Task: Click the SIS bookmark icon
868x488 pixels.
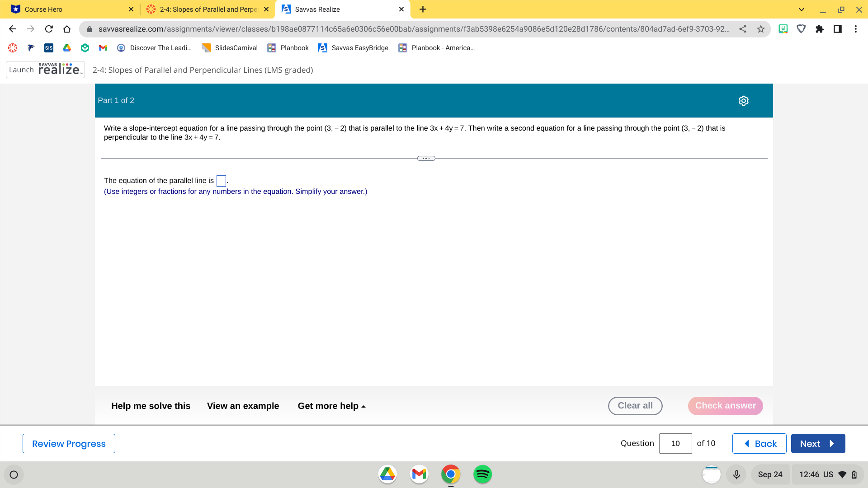Action: [48, 47]
